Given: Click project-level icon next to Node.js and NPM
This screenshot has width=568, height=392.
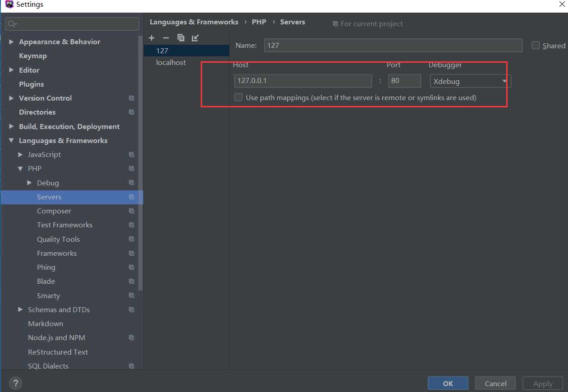Looking at the screenshot, I should point(131,338).
